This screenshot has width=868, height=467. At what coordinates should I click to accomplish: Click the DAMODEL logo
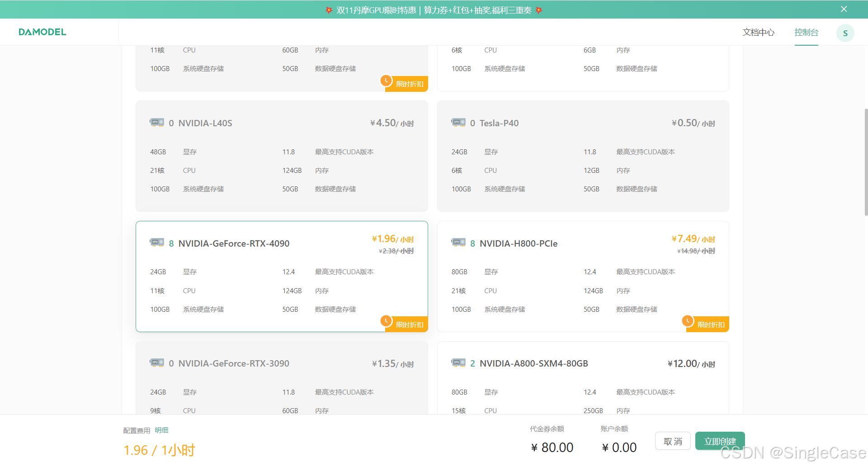tap(42, 32)
